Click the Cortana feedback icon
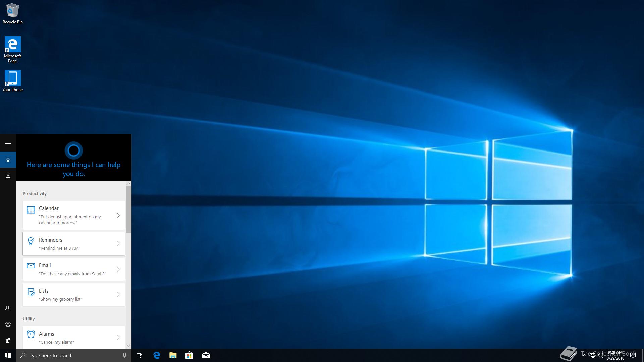This screenshot has width=644, height=362. point(8,341)
